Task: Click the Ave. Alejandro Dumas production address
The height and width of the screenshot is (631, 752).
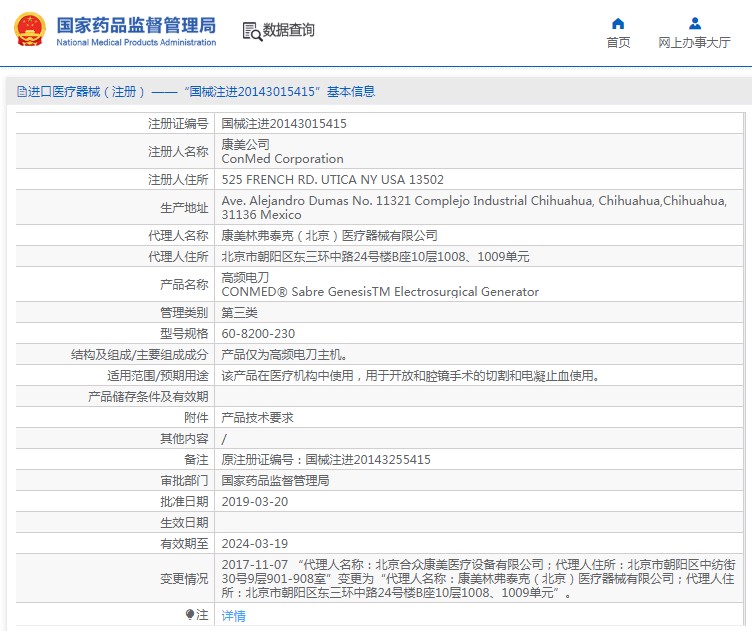Action: pos(474,208)
